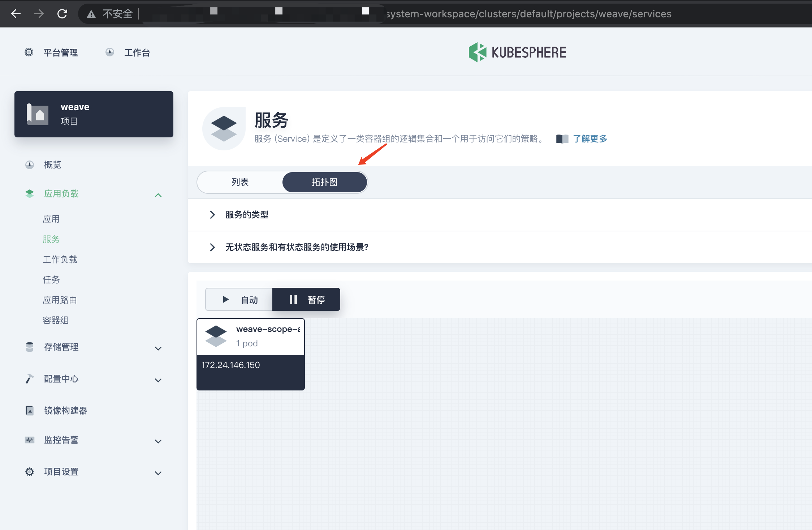Click the workbench dashboard icon

coord(110,52)
